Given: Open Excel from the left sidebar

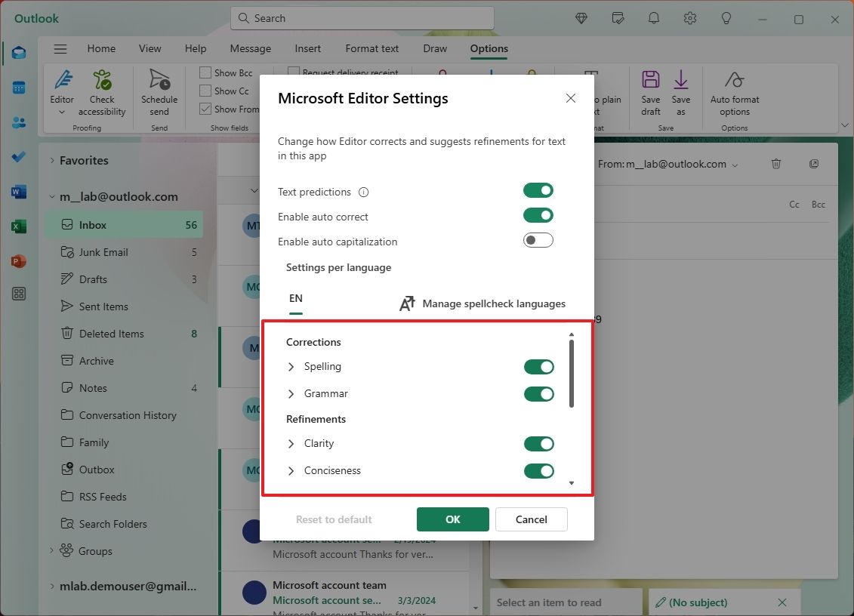Looking at the screenshot, I should (18, 226).
